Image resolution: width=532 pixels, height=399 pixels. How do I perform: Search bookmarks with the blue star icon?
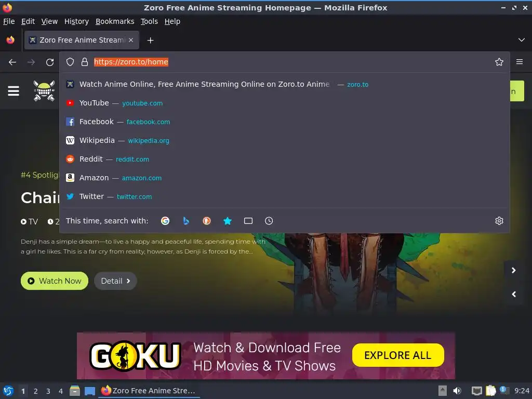click(x=228, y=221)
